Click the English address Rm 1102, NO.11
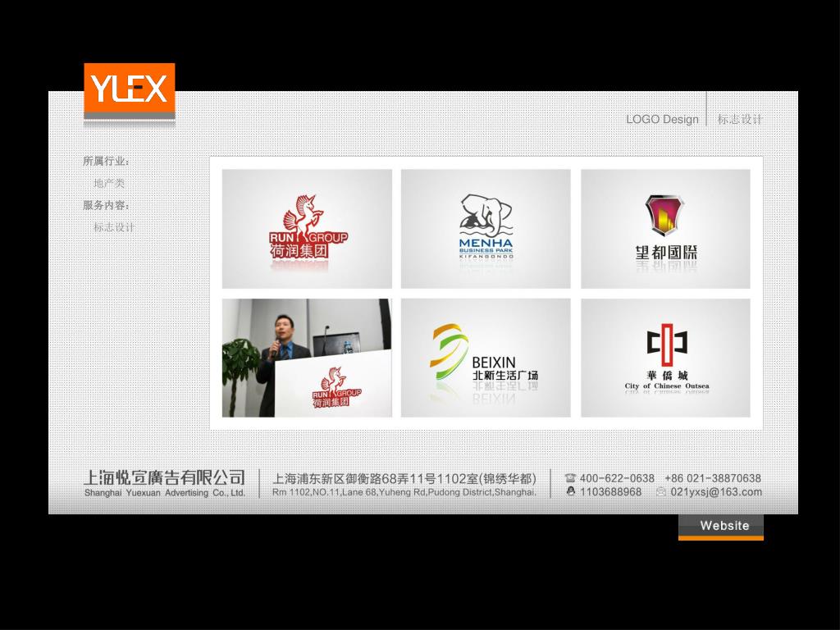The image size is (840, 630). (404, 492)
